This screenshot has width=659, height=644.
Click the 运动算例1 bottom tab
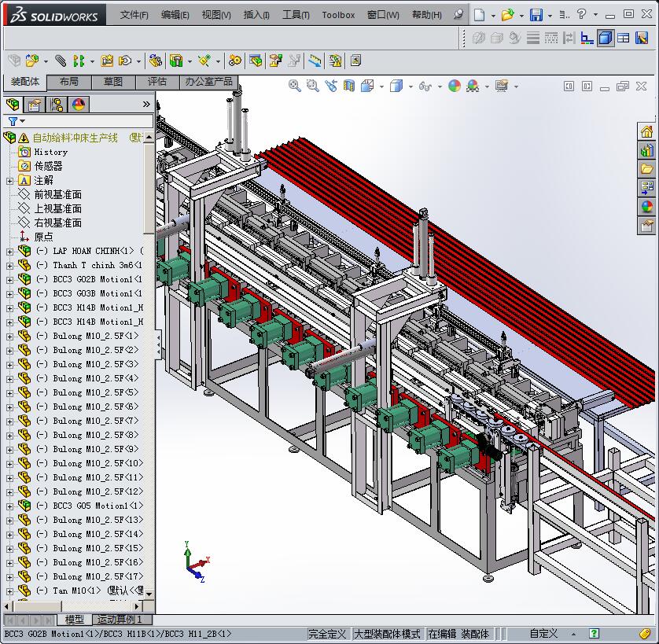pos(120,620)
